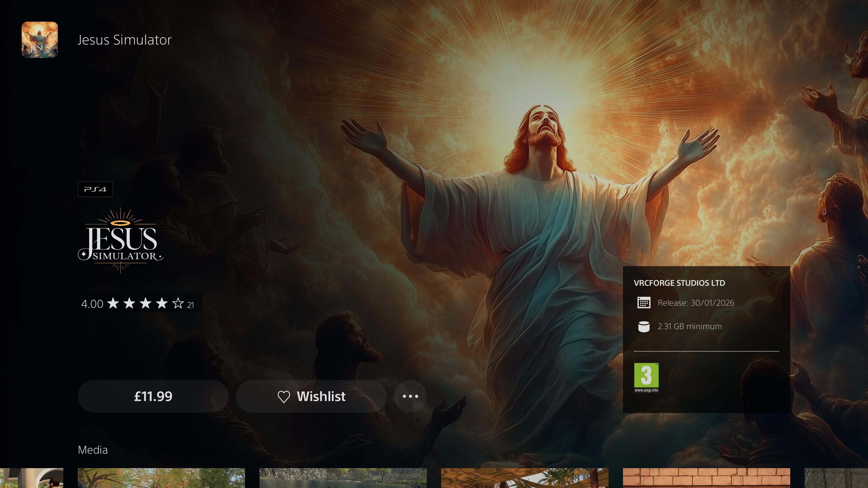Image resolution: width=868 pixels, height=488 pixels.
Task: Click the Jesus Simulator haloed logo
Action: [x=120, y=241]
